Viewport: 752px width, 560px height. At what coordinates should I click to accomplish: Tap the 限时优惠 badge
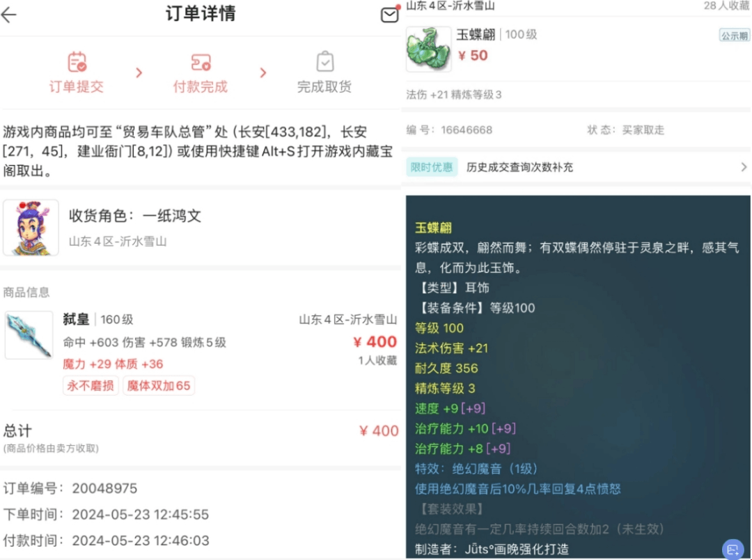432,167
